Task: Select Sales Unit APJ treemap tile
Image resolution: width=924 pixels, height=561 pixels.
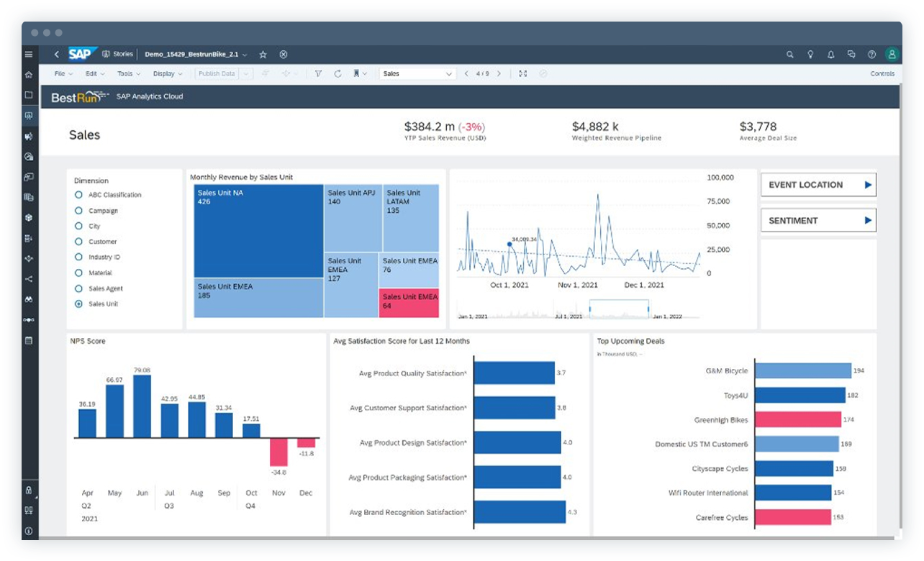Action: 353,218
